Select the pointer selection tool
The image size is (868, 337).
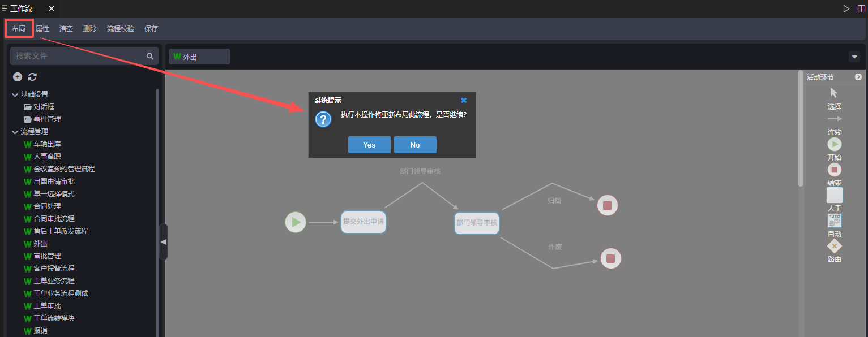point(834,93)
